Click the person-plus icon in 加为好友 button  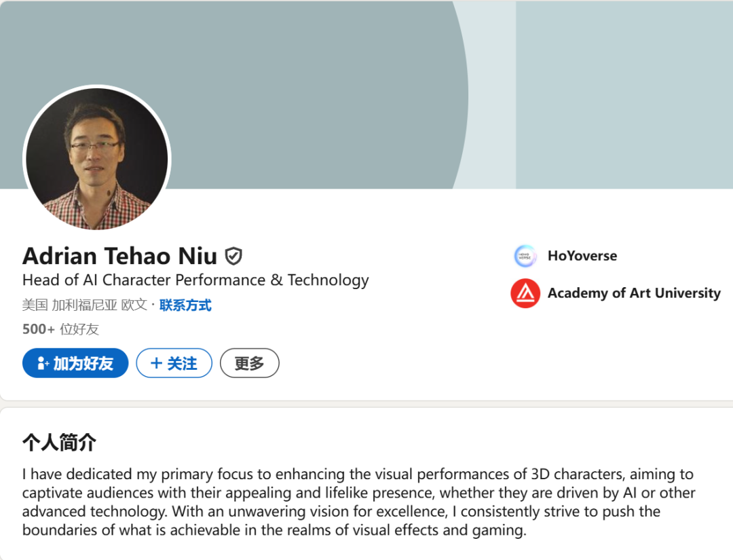(43, 363)
